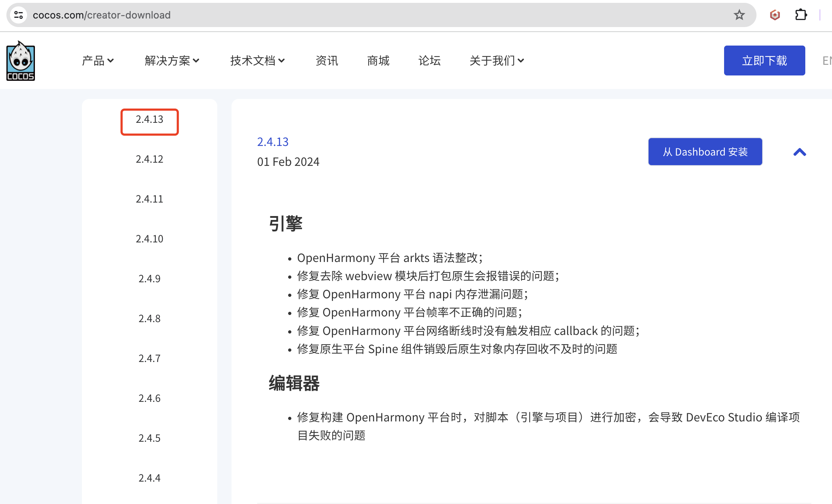Expand the 解决方案 dropdown menu
Viewport: 832px width, 504px height.
(x=172, y=61)
